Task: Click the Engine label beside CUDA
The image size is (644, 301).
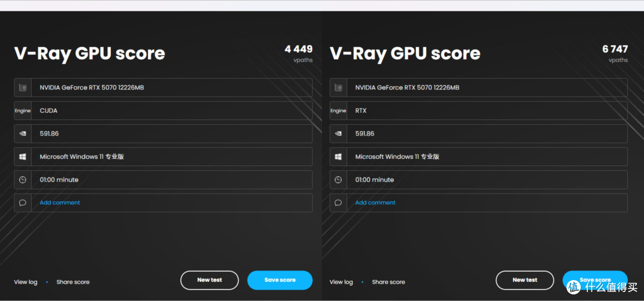Action: (x=23, y=110)
